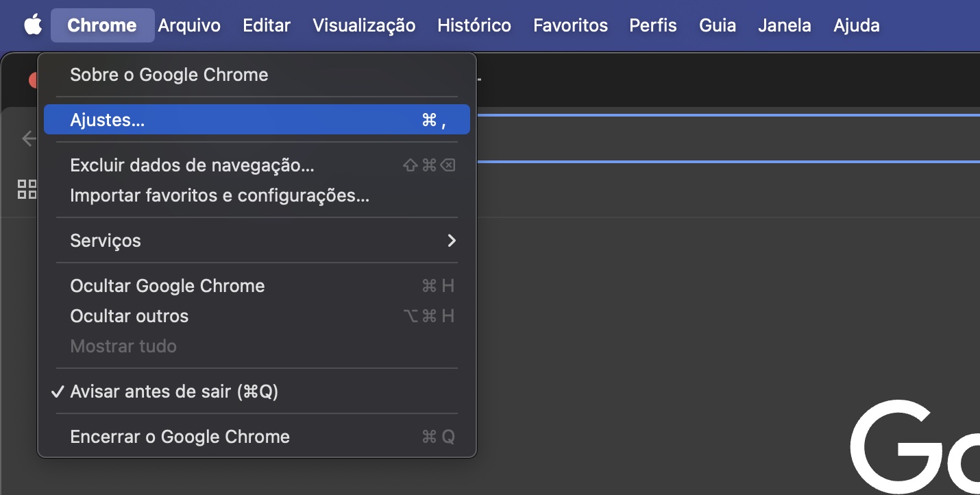Select 'Importar favoritos e configurações...'
The width and height of the screenshot is (980, 495).
point(219,195)
